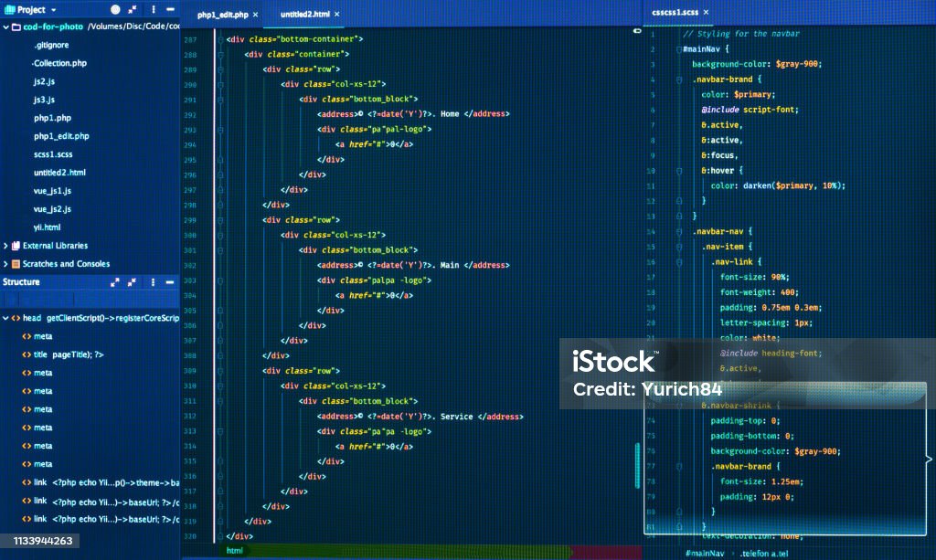Click .telefon a.tel breadcrumb
936x560 pixels.
point(764,554)
